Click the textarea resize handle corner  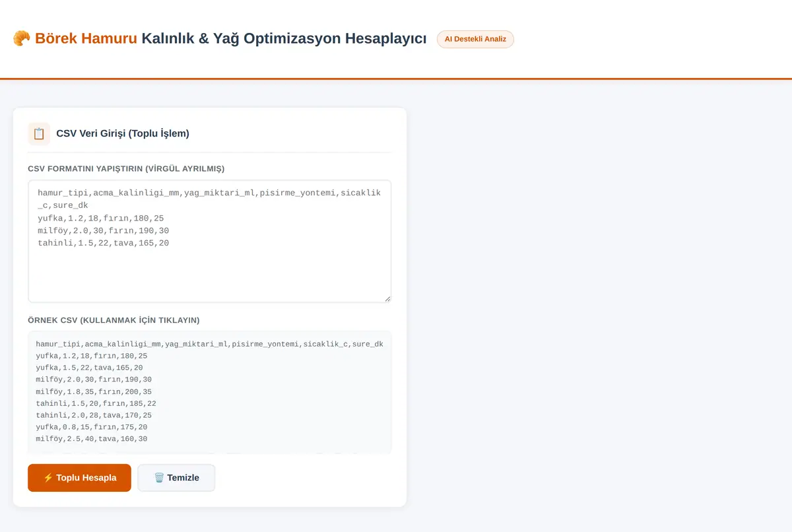(x=387, y=298)
